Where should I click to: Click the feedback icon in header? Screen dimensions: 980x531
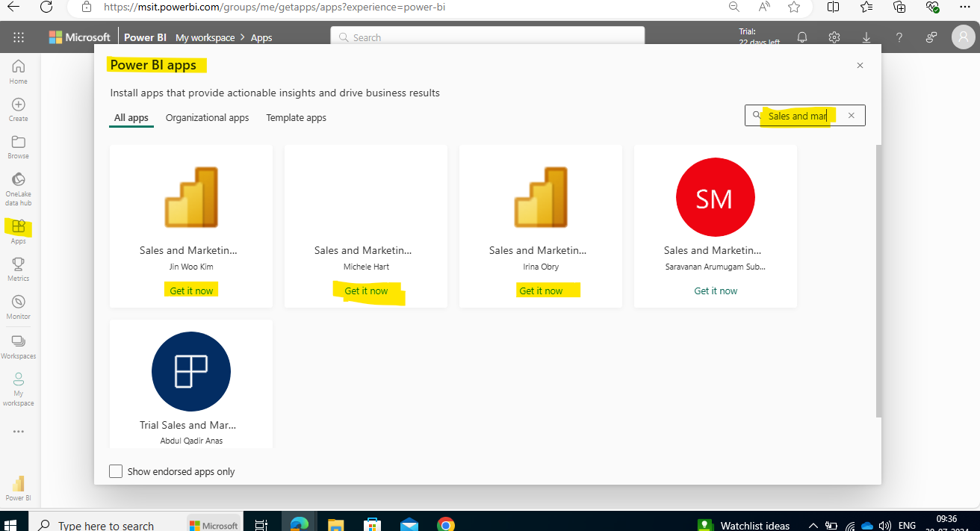click(931, 37)
